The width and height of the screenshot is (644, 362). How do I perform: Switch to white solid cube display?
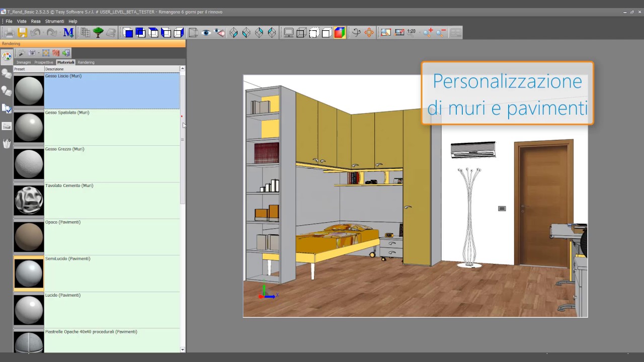tap(326, 33)
